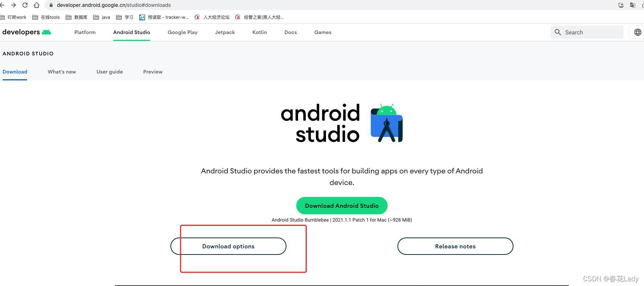Click the address bar lock icon
Image resolution: width=644 pixels, height=286 pixels.
51,5
